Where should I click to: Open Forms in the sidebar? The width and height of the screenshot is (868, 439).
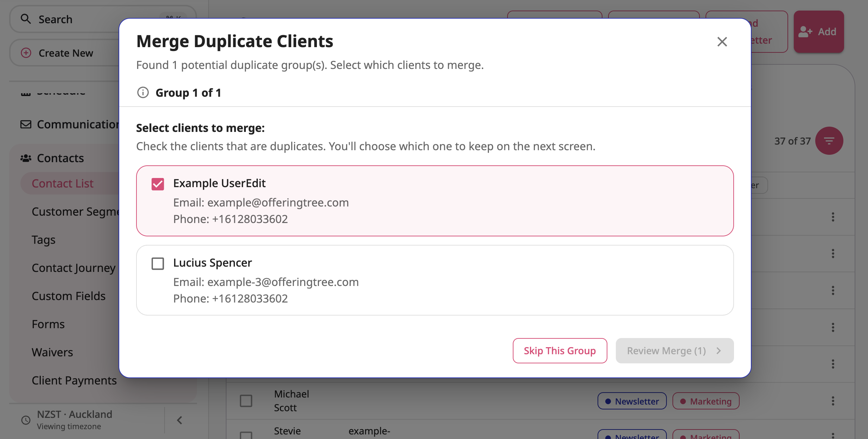(x=48, y=324)
